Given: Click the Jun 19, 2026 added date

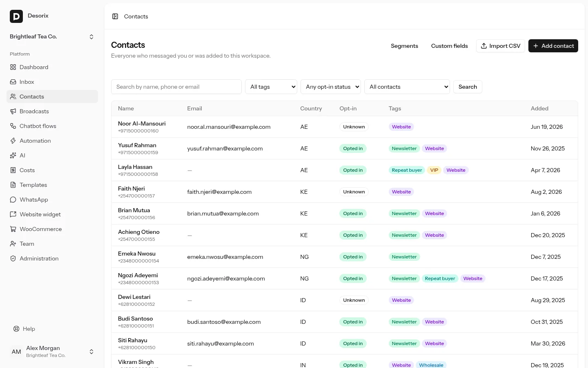Looking at the screenshot, I should (x=547, y=127).
